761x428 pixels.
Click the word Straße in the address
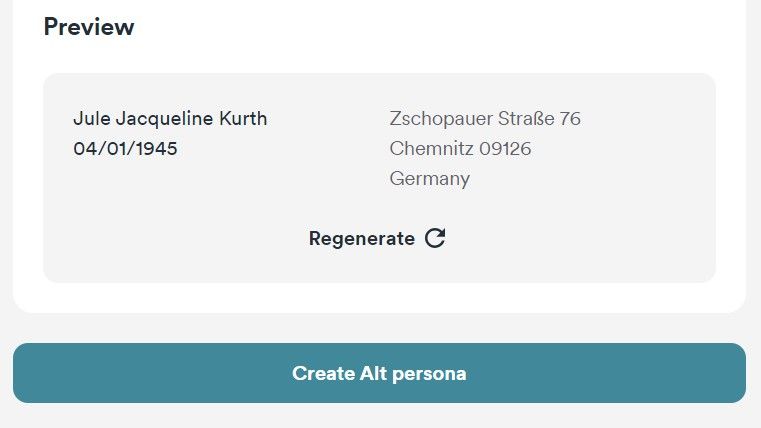coord(526,119)
